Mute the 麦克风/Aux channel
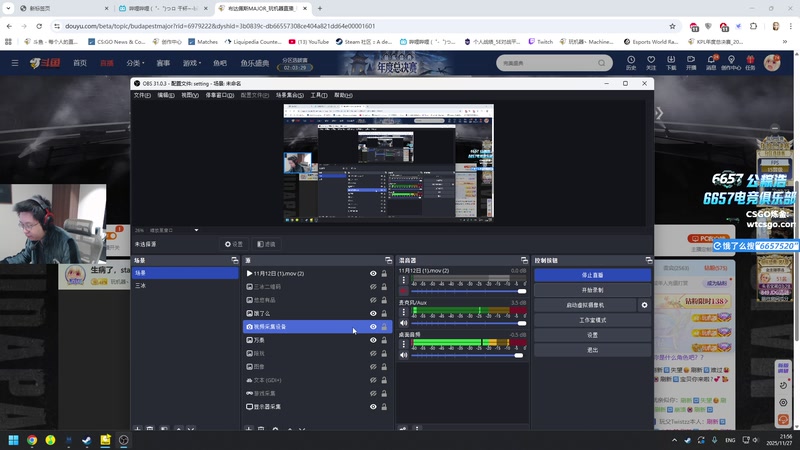This screenshot has width=800, height=450. (404, 323)
